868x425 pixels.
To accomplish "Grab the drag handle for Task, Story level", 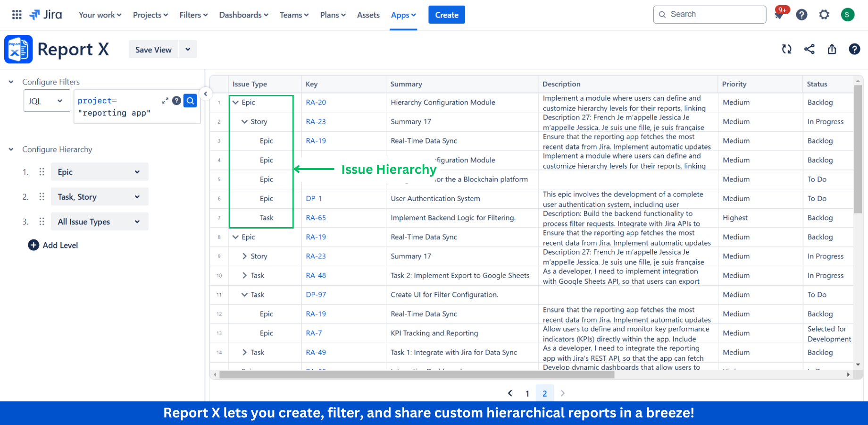I will point(42,197).
